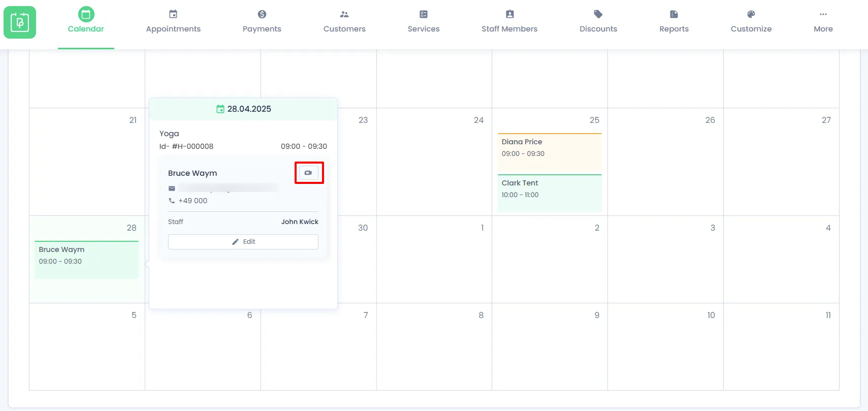Click the video meeting camera icon
This screenshot has width=868, height=411.
308,173
